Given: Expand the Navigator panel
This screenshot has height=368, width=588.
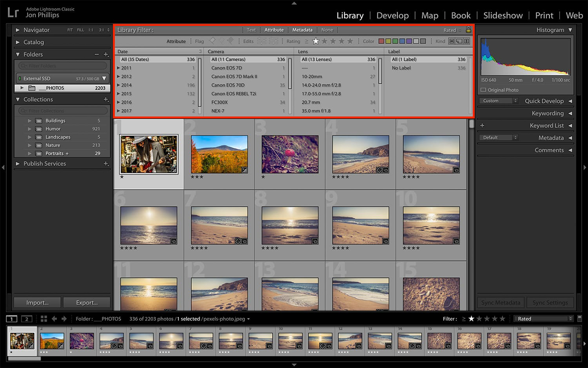Looking at the screenshot, I should click(x=18, y=30).
